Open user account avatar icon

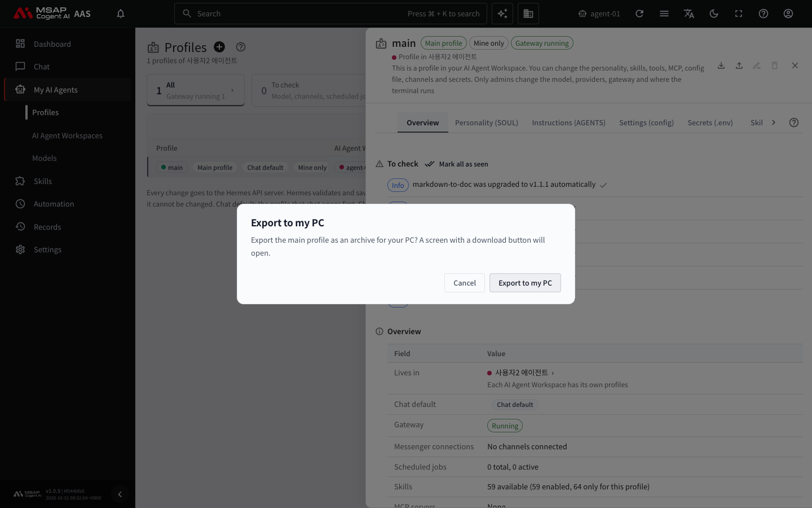[788, 14]
